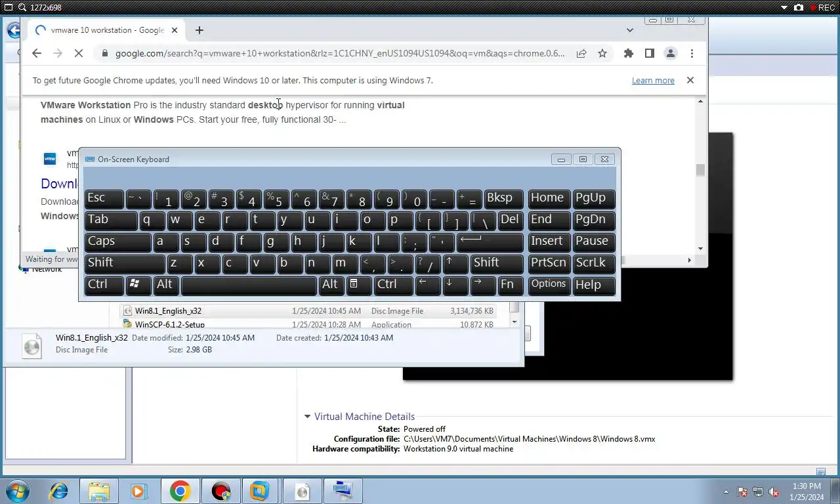Select Win8.1_English_x32 file in Explorer list
840x504 pixels.
[308, 311]
